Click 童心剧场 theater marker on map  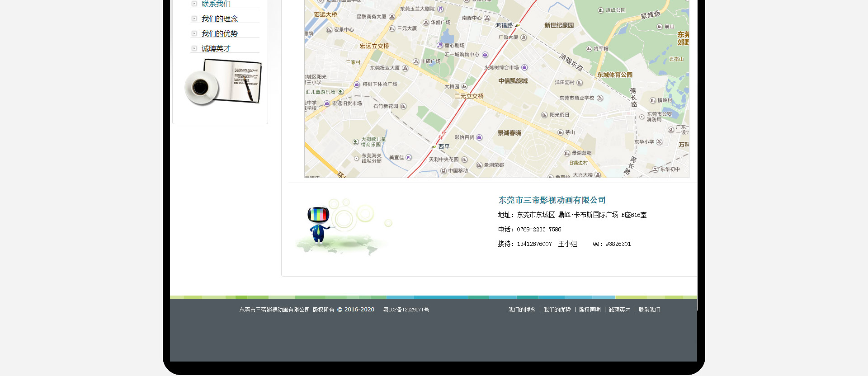(440, 45)
